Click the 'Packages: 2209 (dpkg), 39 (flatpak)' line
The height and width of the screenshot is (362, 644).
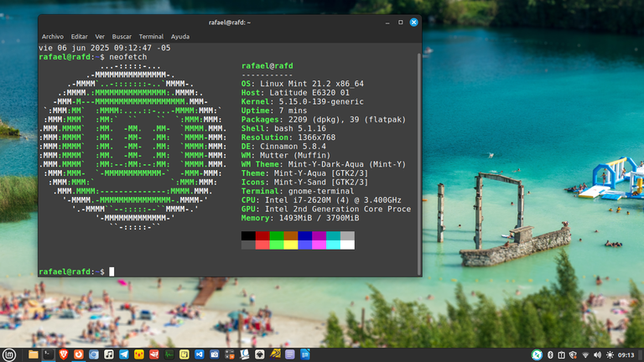(324, 120)
